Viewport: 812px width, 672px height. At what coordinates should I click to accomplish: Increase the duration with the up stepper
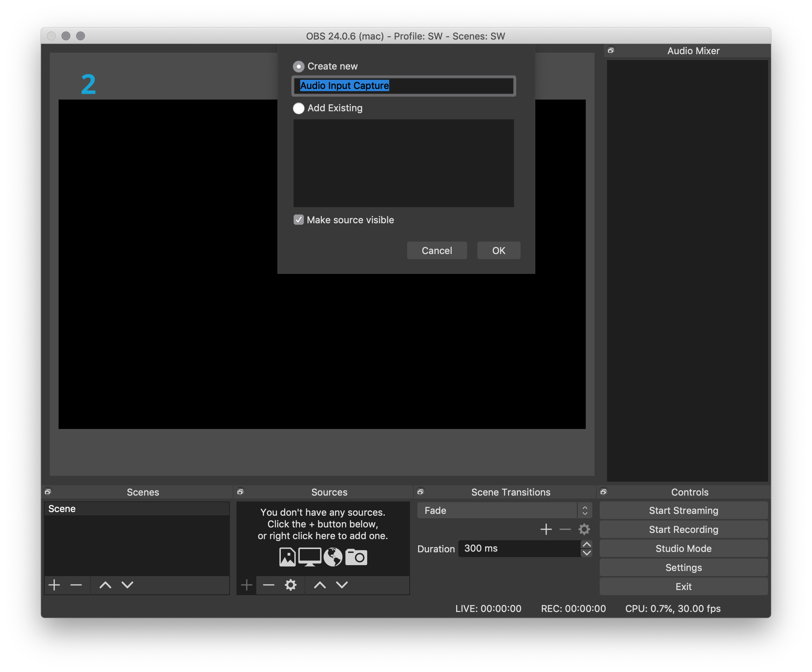[586, 544]
